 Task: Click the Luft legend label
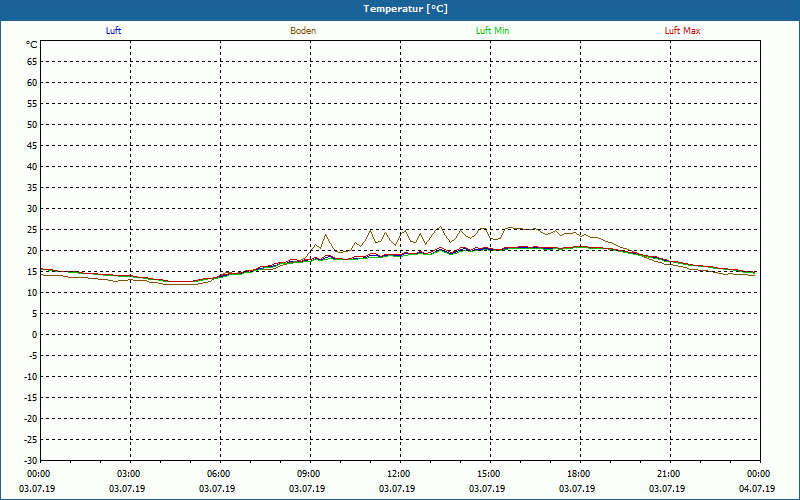113,31
